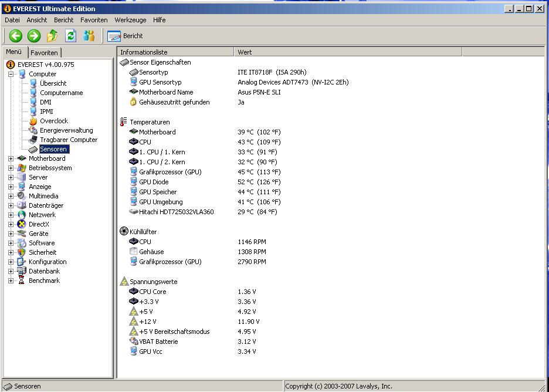Expand the Datenbank tree node
The height and width of the screenshot is (392, 549).
click(11, 272)
